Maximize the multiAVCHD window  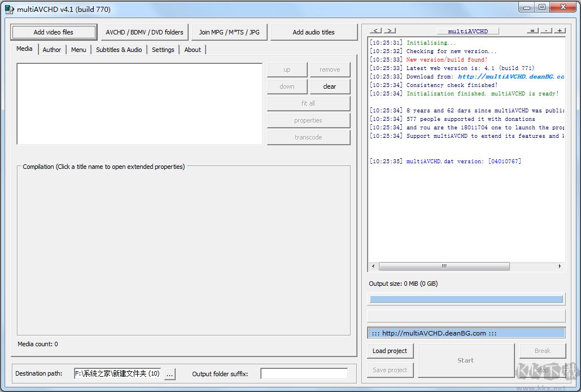[542, 7]
